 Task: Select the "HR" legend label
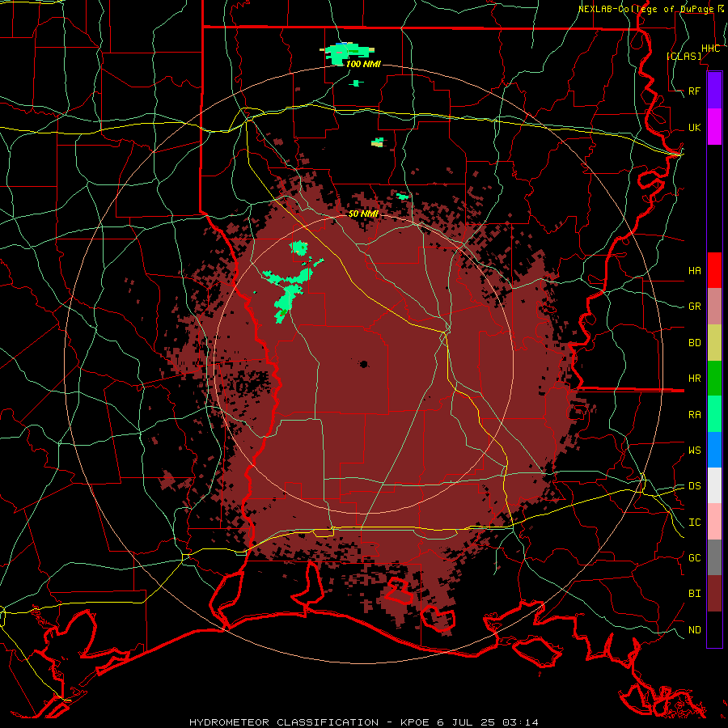click(x=694, y=379)
